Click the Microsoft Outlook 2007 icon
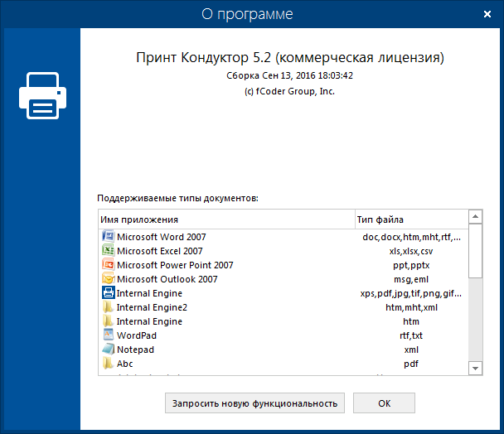 107,279
